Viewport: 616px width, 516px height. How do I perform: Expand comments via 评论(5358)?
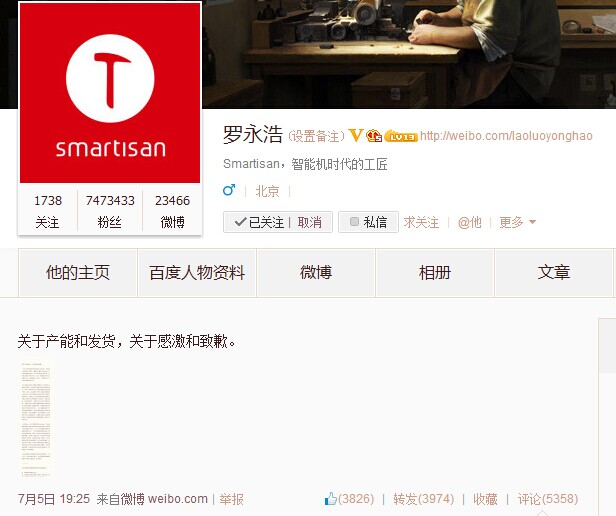(x=548, y=499)
